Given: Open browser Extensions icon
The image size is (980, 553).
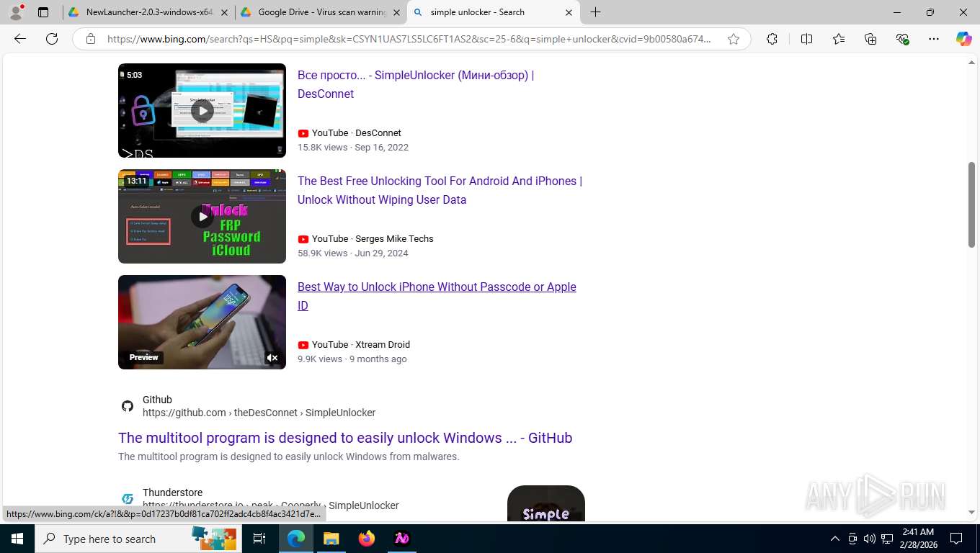Looking at the screenshot, I should pyautogui.click(x=772, y=39).
